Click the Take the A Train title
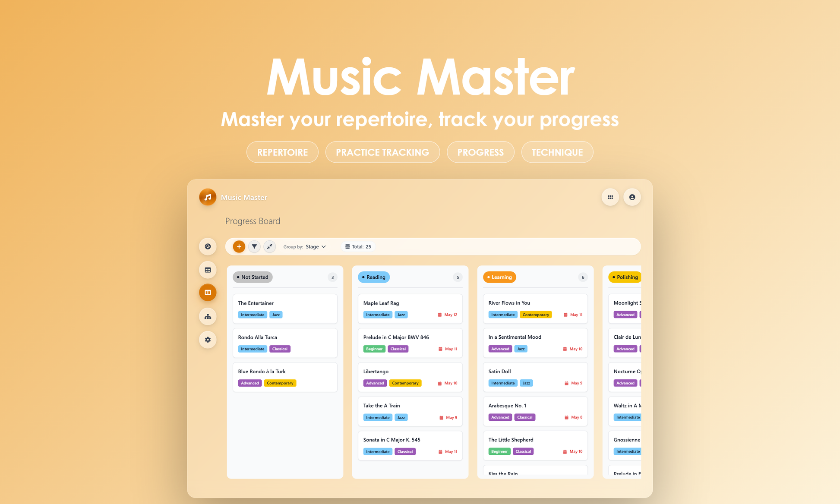 pyautogui.click(x=382, y=406)
